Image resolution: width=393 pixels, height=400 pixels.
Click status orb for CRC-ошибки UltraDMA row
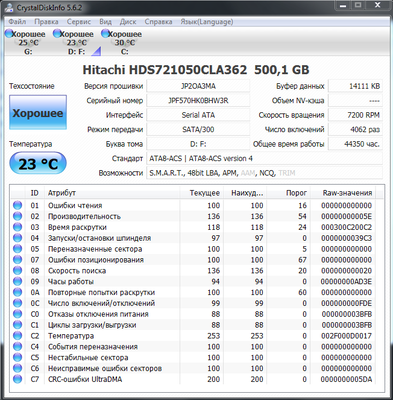coord(17,379)
